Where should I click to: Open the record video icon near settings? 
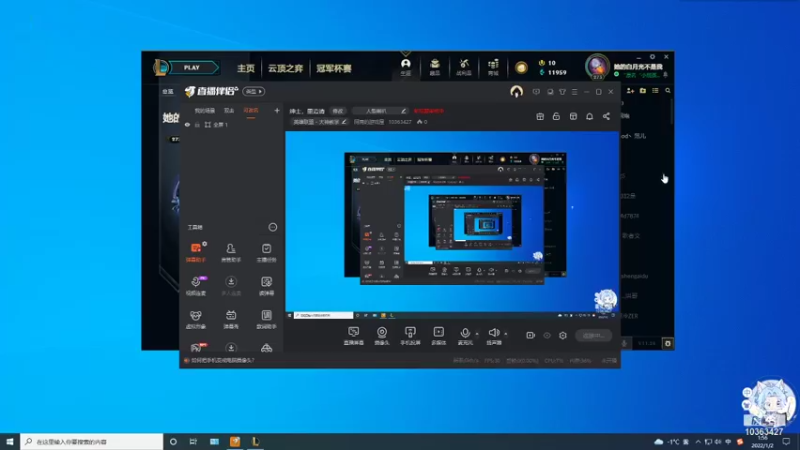tap(531, 335)
